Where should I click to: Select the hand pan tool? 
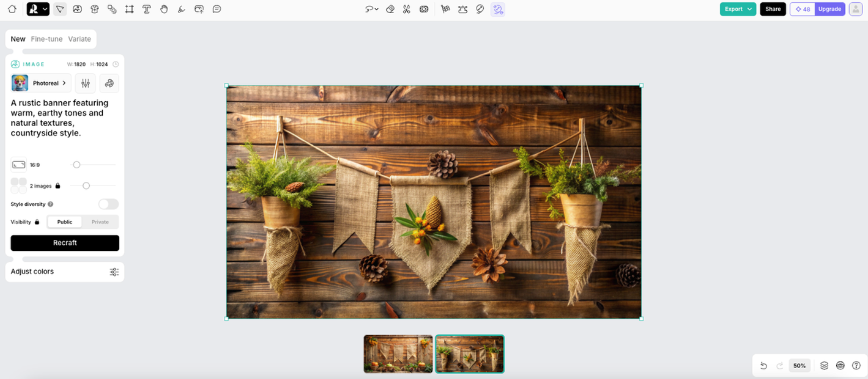[x=164, y=9]
